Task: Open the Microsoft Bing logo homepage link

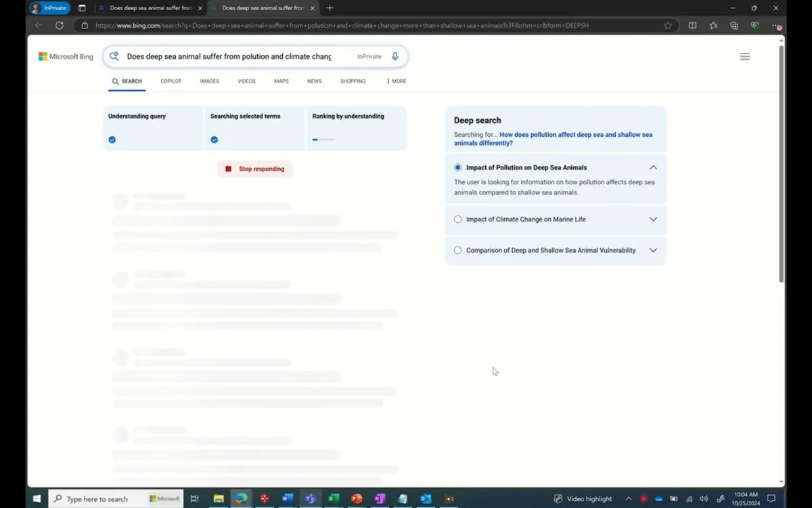Action: (x=65, y=56)
